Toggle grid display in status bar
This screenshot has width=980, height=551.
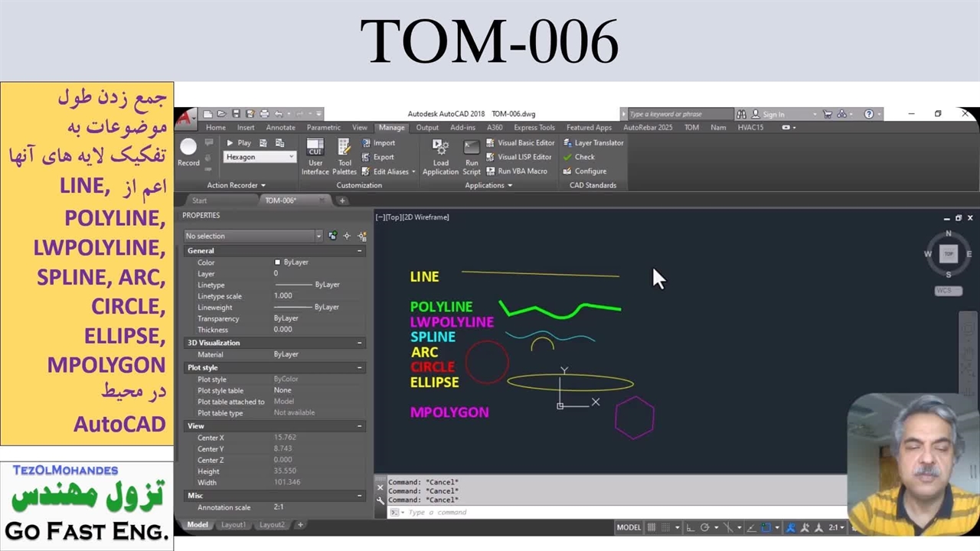click(x=652, y=527)
